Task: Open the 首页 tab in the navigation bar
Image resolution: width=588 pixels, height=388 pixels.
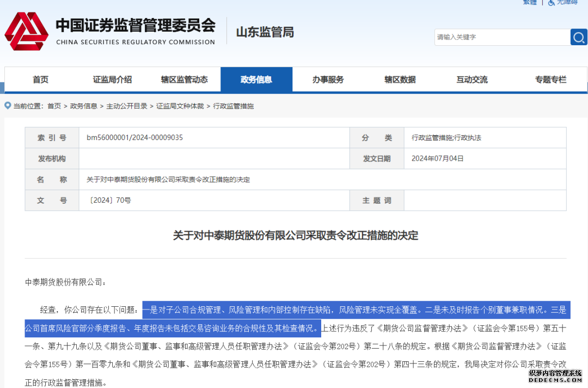Action: [x=40, y=80]
